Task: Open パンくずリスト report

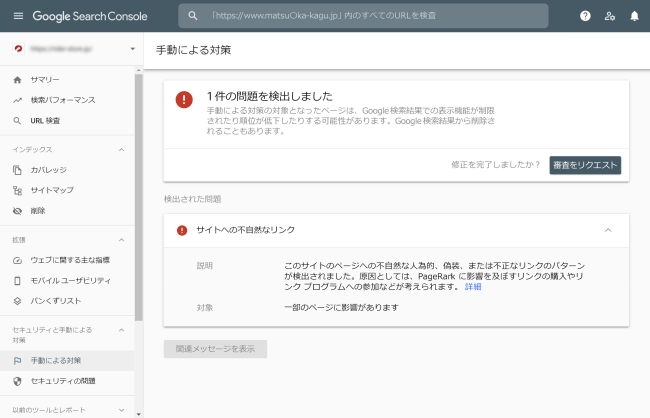Action: (x=56, y=301)
